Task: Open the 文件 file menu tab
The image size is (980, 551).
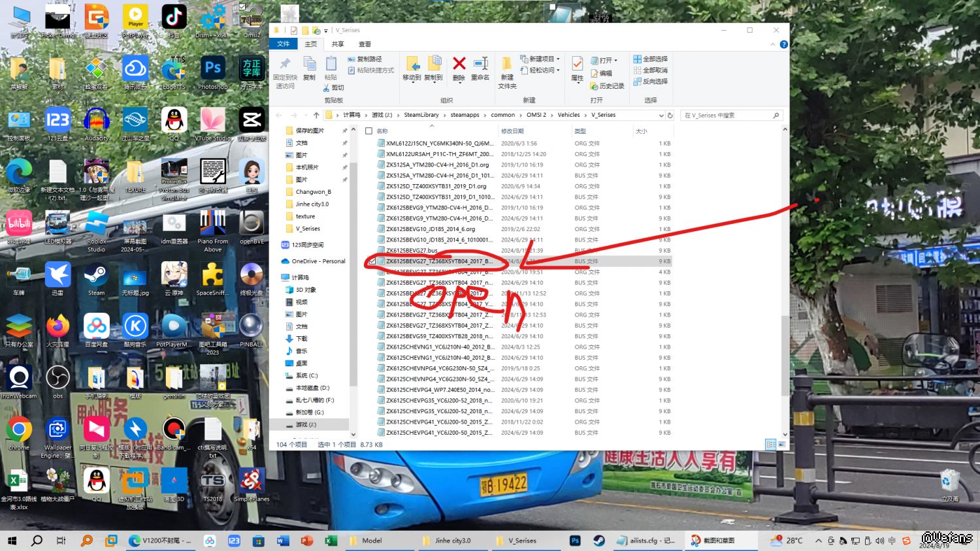Action: [283, 44]
